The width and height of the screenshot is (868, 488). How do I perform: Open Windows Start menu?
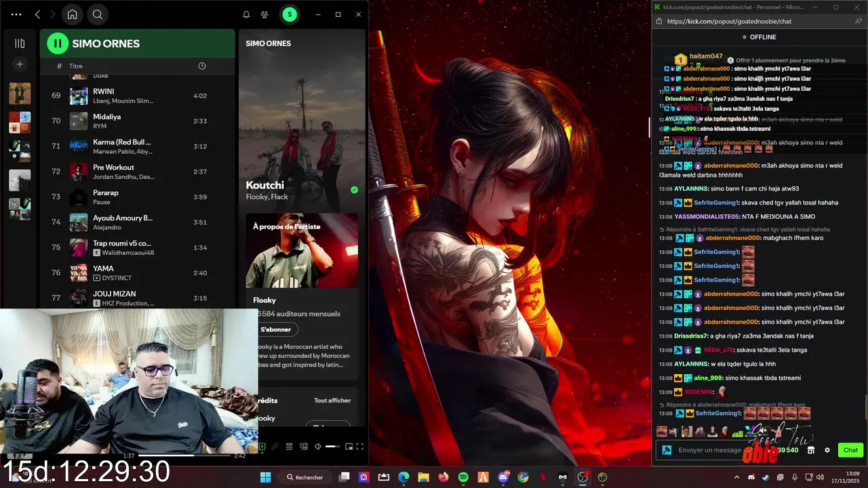[265, 477]
